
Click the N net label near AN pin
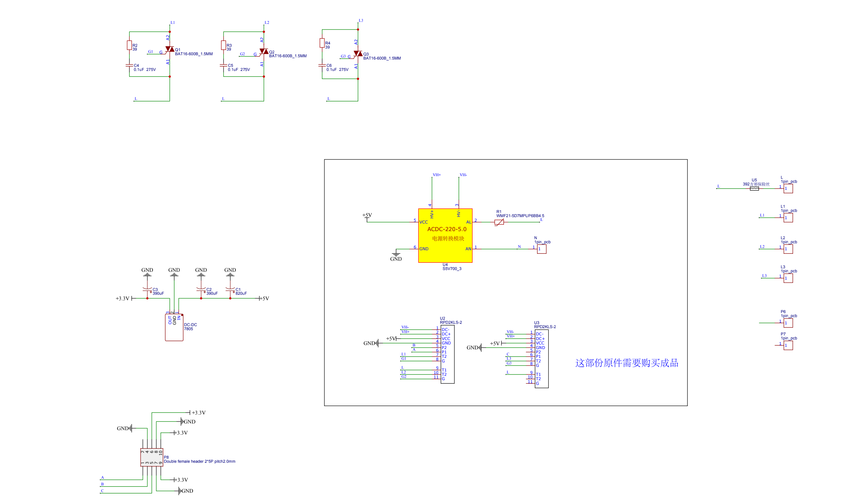tap(519, 246)
